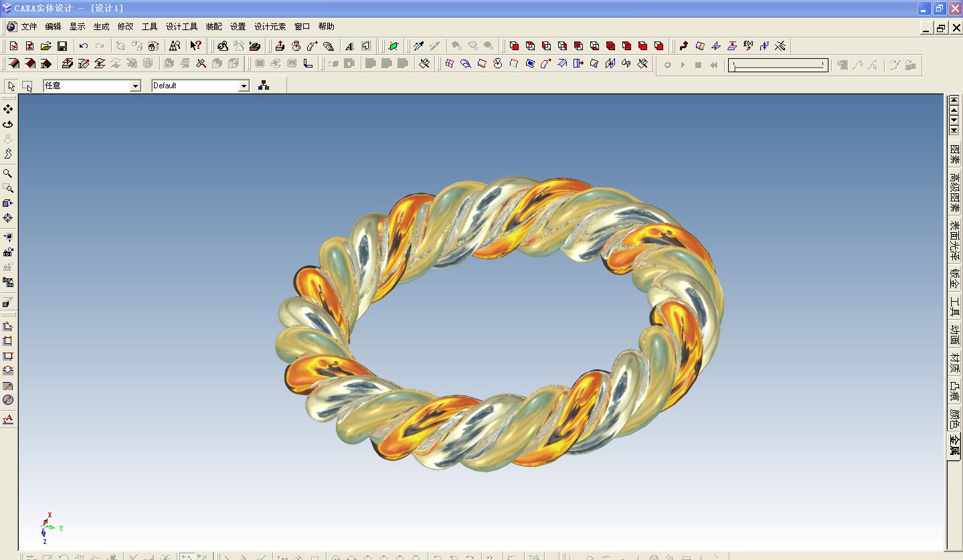Select the eyedropper tool in the top toolbar
Image resolution: width=963 pixels, height=560 pixels.
[x=418, y=46]
